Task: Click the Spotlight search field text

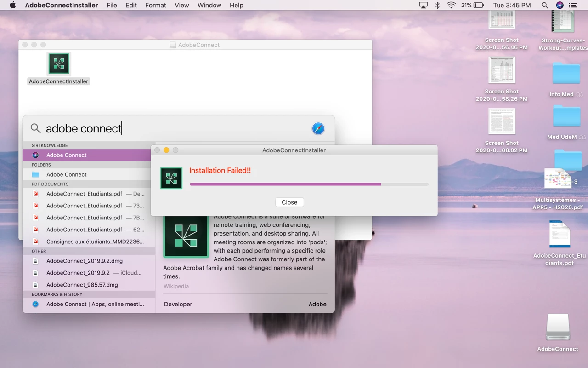Action: point(84,128)
